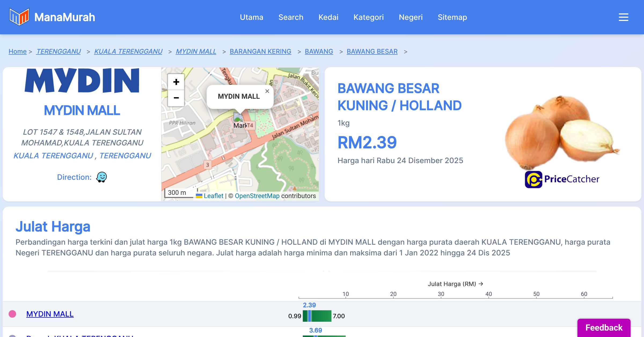Open the Negeri menu item

411,17
